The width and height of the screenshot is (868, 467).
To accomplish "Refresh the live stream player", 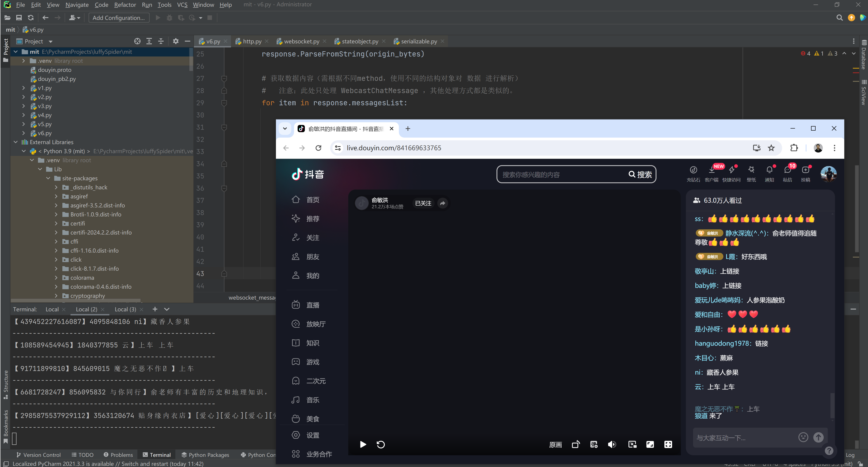I will (x=381, y=444).
